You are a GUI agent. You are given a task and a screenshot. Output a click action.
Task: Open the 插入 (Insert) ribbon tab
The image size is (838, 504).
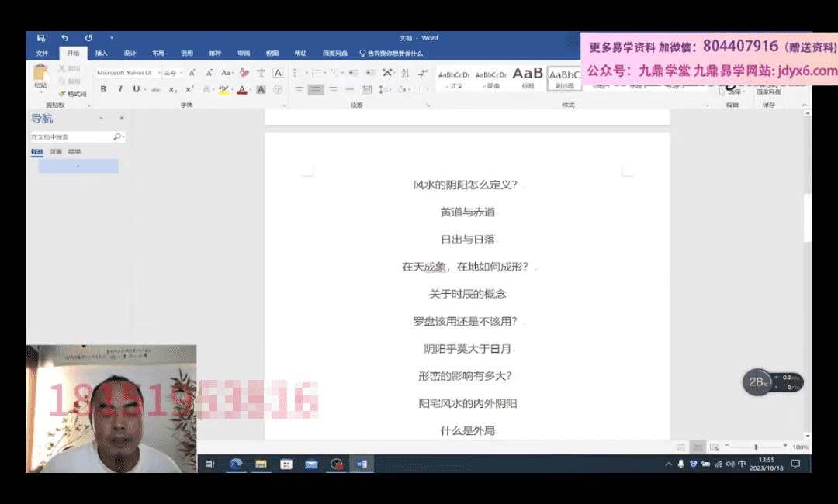point(102,54)
